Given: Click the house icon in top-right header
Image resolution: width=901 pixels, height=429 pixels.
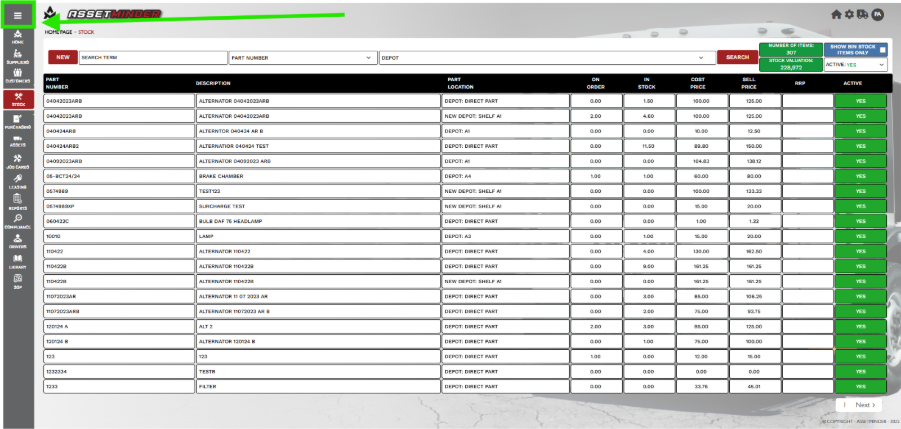Looking at the screenshot, I should [x=837, y=14].
